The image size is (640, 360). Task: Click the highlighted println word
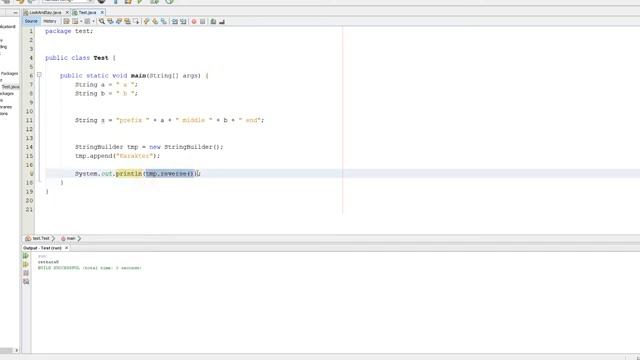click(x=129, y=173)
